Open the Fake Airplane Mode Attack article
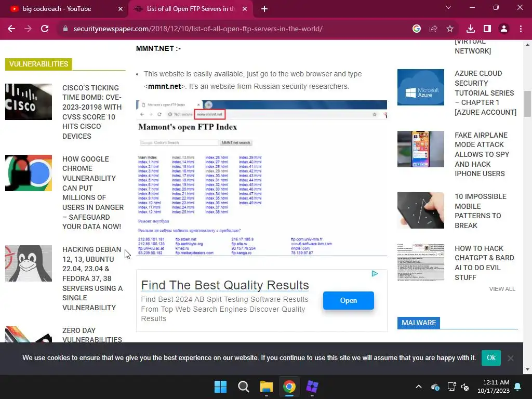532x399 pixels. point(482,154)
